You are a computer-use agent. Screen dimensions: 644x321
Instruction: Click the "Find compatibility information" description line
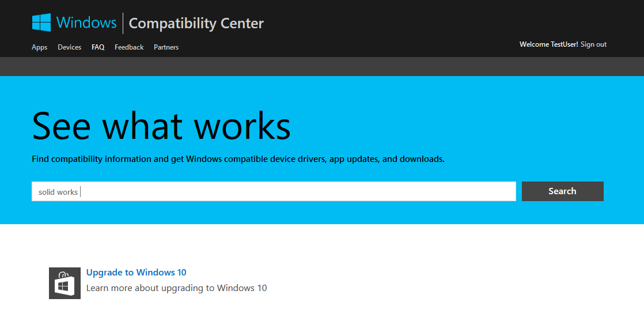tap(238, 159)
